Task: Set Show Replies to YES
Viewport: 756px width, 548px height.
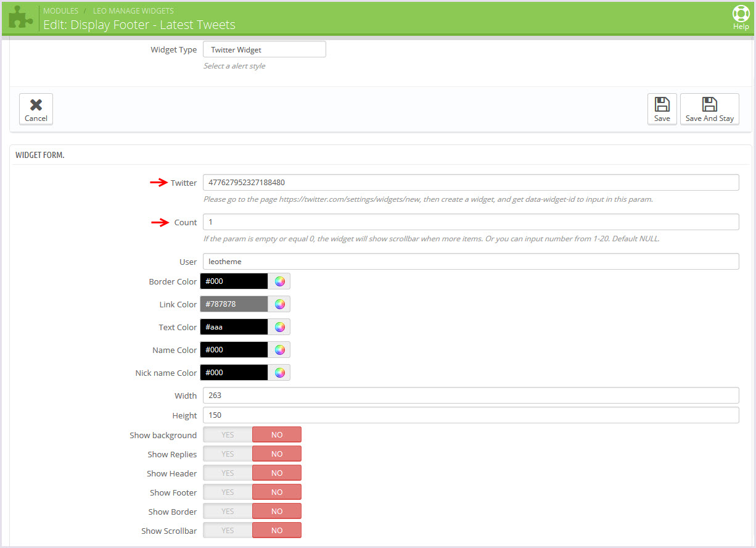Action: (228, 454)
